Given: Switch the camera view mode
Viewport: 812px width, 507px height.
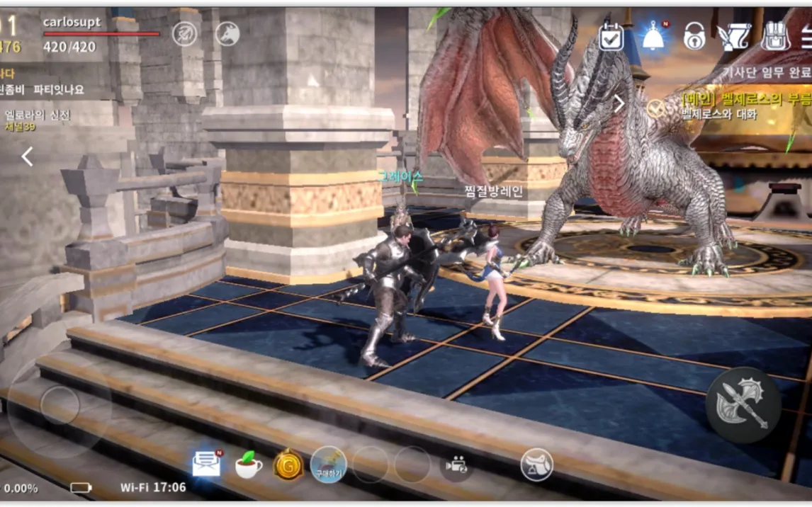Looking at the screenshot, I should pos(455,465).
